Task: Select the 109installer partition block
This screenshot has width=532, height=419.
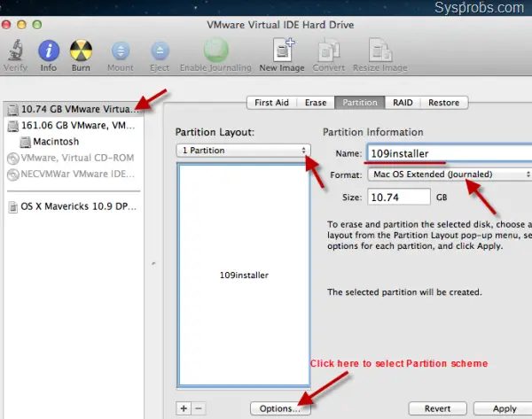Action: click(244, 275)
